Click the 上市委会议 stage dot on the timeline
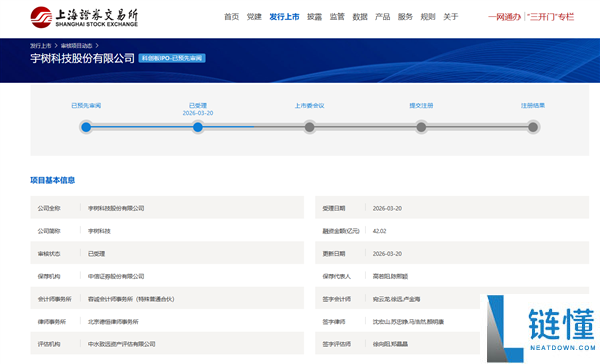The height and width of the screenshot is (364, 600). point(310,127)
